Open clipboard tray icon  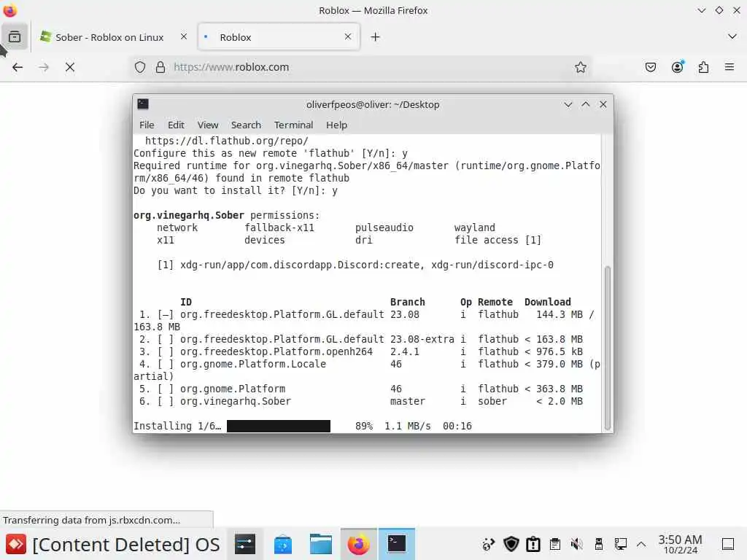[555, 544]
